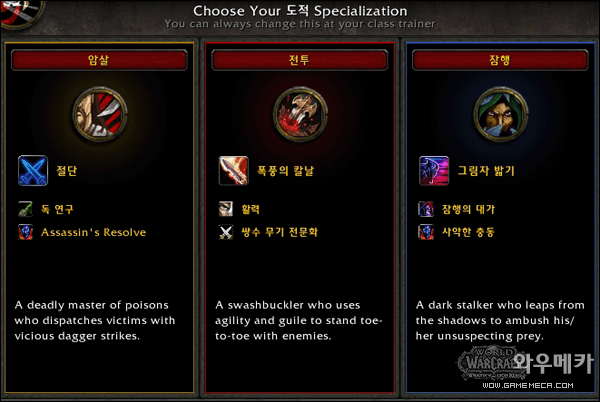Click the 그림자 밟기 purple ability icon
Viewport: 600px width, 402px height.
[434, 171]
